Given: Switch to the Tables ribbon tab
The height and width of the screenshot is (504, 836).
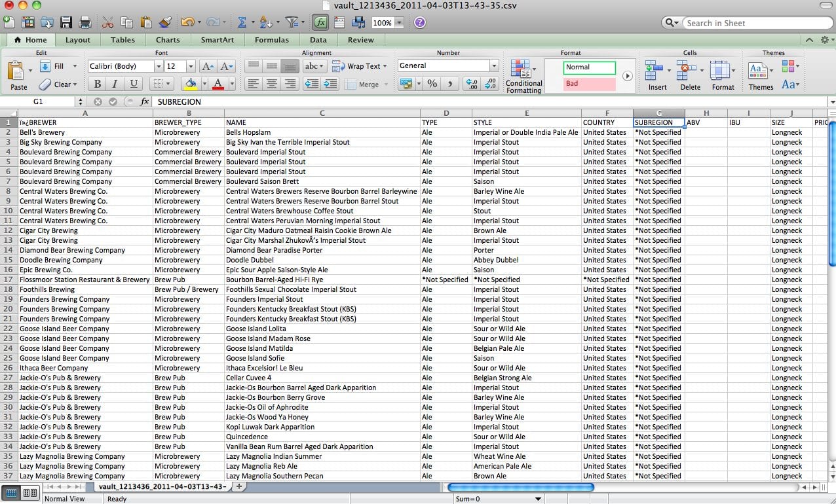Looking at the screenshot, I should point(123,40).
